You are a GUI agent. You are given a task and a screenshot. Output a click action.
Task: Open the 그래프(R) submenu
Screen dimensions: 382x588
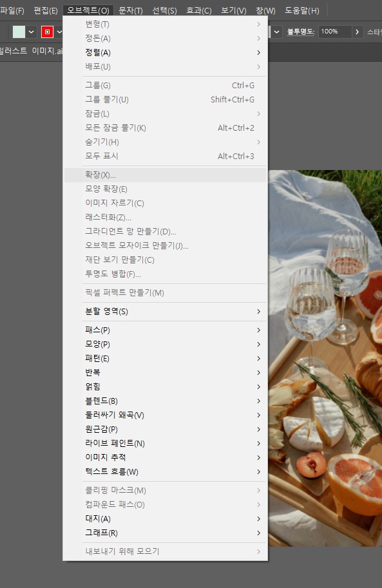pyautogui.click(x=165, y=533)
